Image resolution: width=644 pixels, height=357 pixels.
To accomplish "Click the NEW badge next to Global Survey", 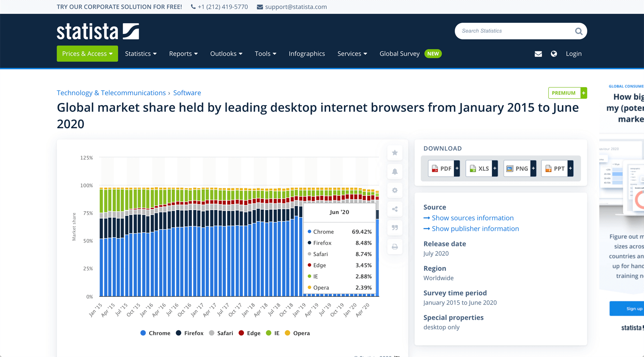I will point(433,54).
